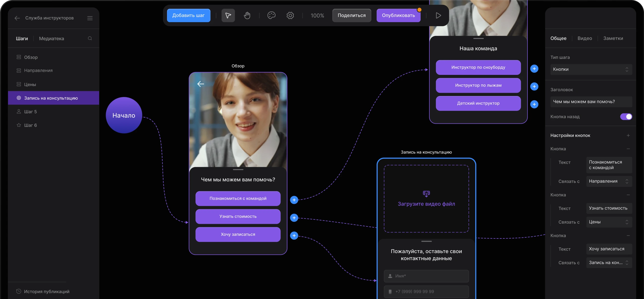Viewport: 644px width, 299px height.
Task: Click Хочу записаться card button
Action: (x=238, y=234)
